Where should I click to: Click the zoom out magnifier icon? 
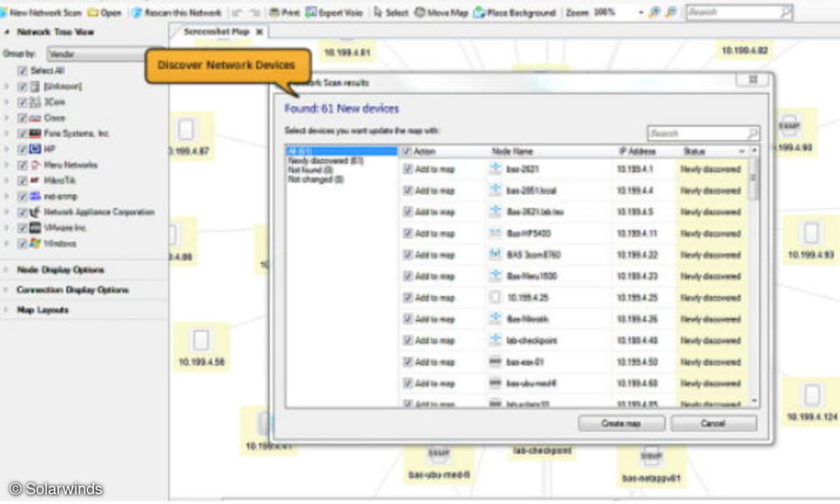[x=671, y=13]
